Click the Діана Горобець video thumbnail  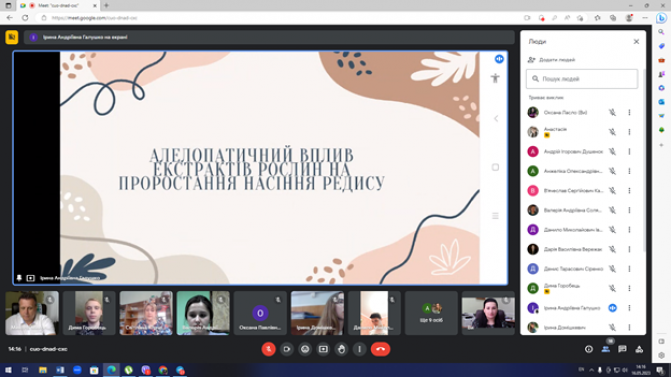click(89, 313)
